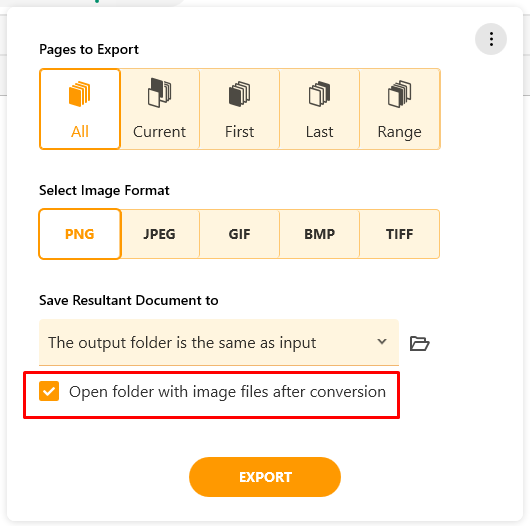530x526 pixels.
Task: Pick TIFF image format
Action: coord(400,234)
